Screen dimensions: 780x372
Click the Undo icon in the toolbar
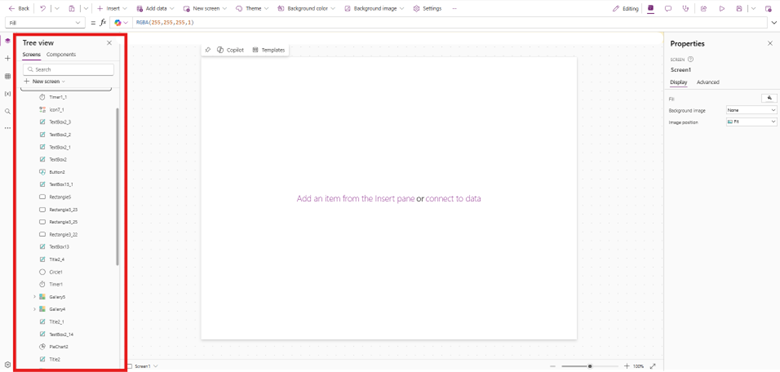(43, 8)
